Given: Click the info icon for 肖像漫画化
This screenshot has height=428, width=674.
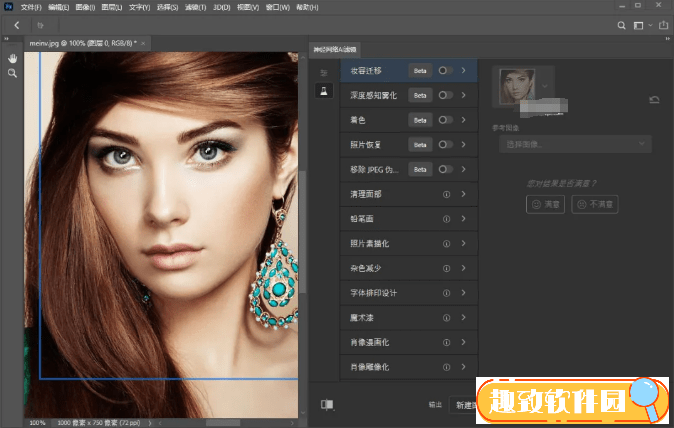Looking at the screenshot, I should (x=447, y=342).
